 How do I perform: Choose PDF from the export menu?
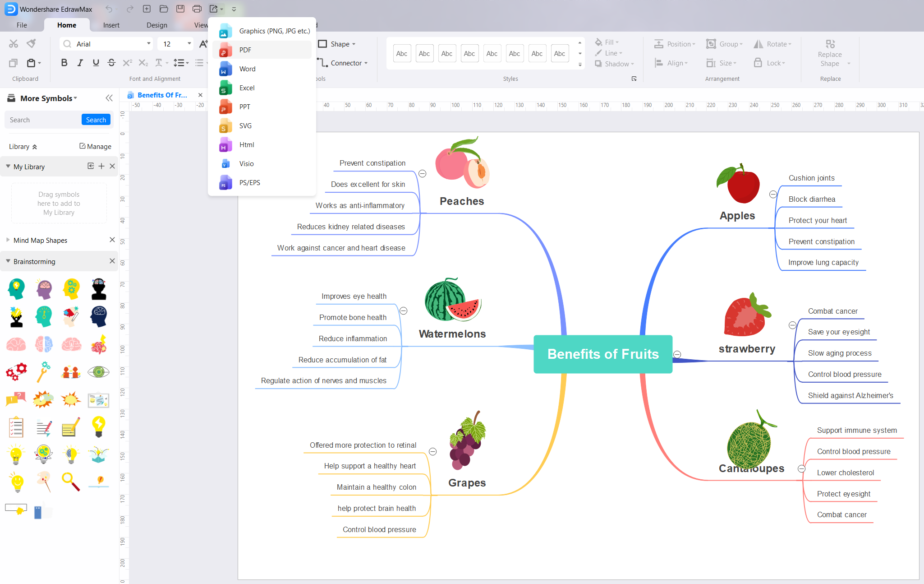(x=245, y=50)
